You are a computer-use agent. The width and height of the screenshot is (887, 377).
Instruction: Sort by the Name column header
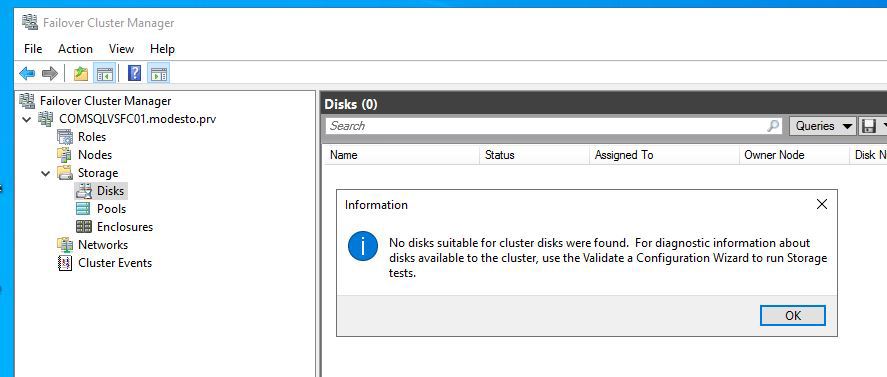click(402, 155)
